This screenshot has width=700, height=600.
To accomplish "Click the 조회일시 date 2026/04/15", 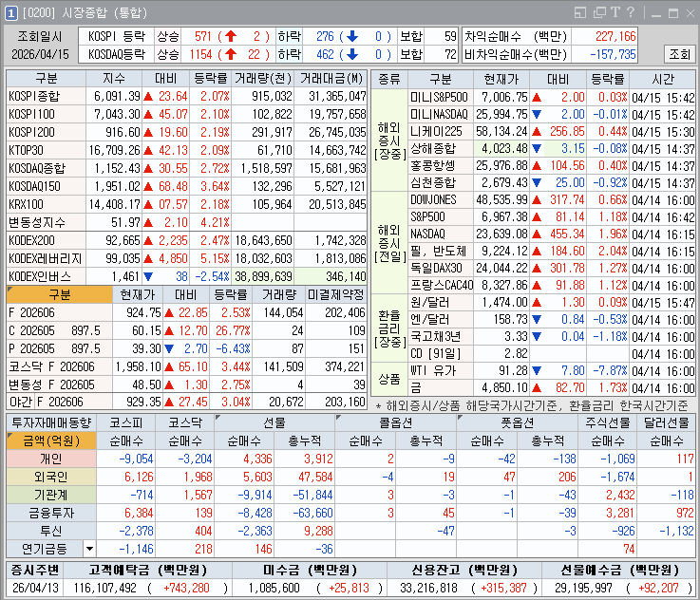I will tap(40, 54).
